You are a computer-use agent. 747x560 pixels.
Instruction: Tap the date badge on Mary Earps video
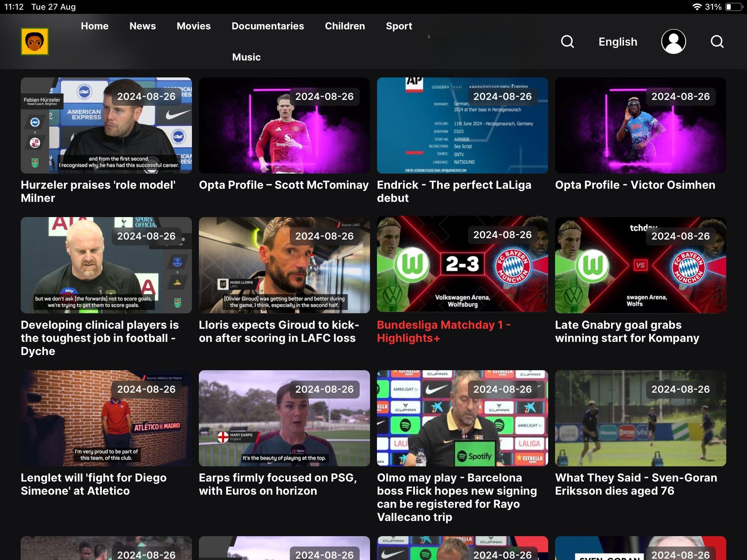point(324,389)
